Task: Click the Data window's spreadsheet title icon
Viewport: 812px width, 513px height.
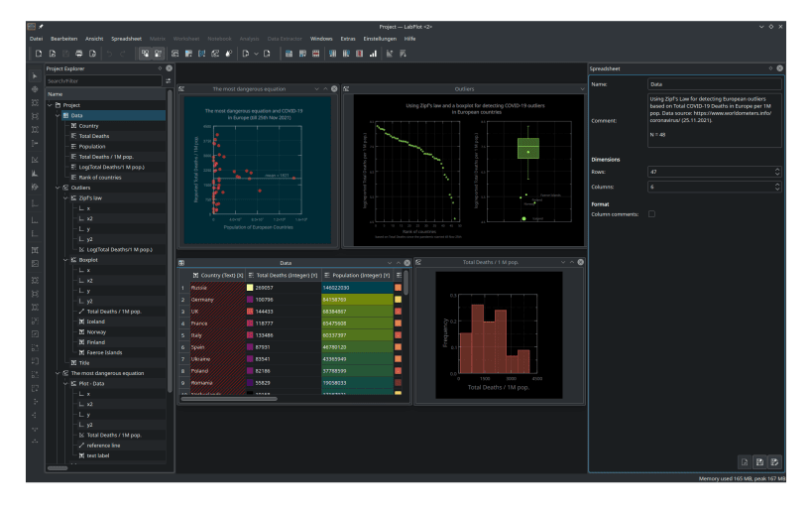Action: point(181,263)
